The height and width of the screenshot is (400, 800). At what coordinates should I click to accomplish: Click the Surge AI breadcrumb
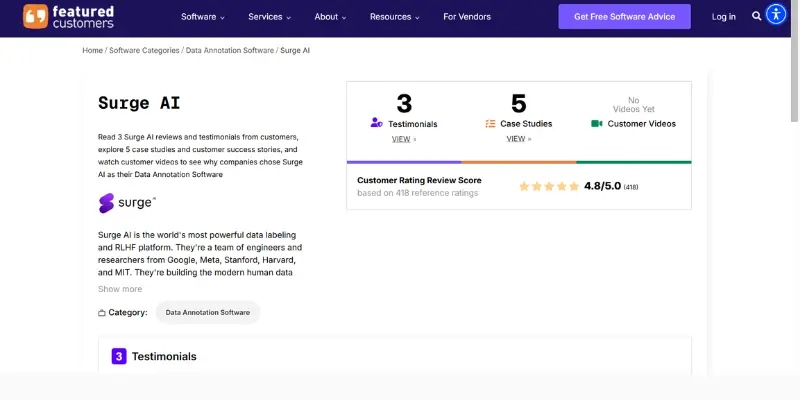(x=295, y=51)
